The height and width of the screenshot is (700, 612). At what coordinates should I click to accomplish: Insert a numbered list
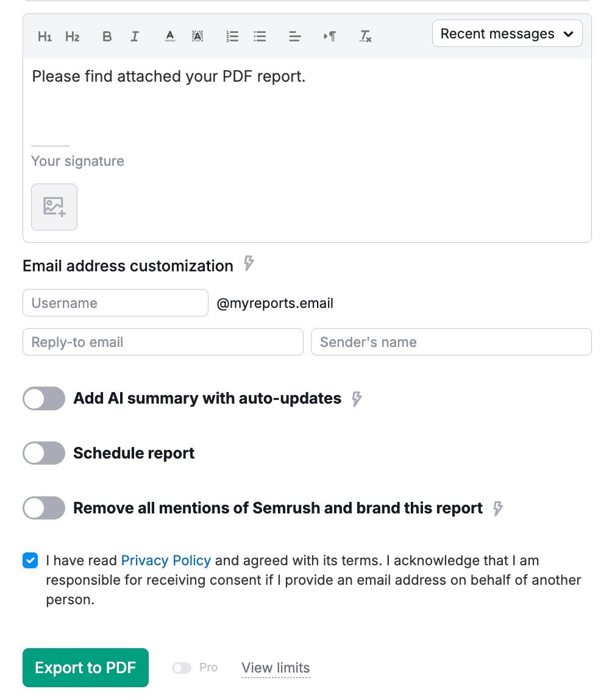(232, 36)
